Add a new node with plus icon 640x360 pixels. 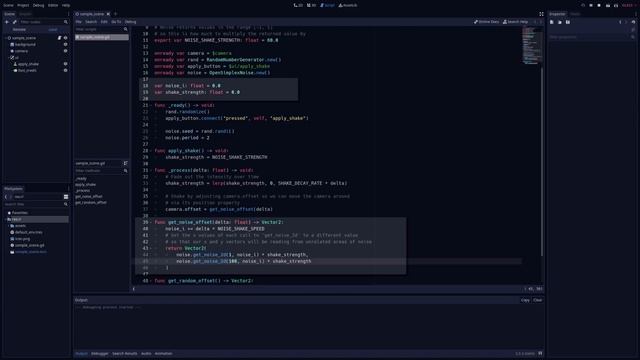[x=7, y=22]
